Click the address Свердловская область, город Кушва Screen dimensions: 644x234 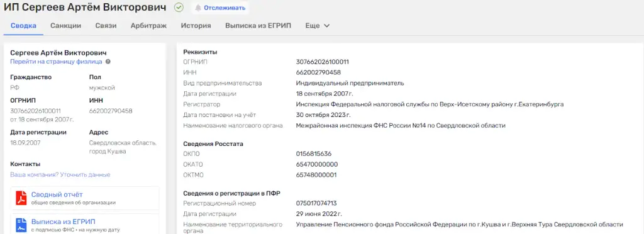(x=123, y=147)
